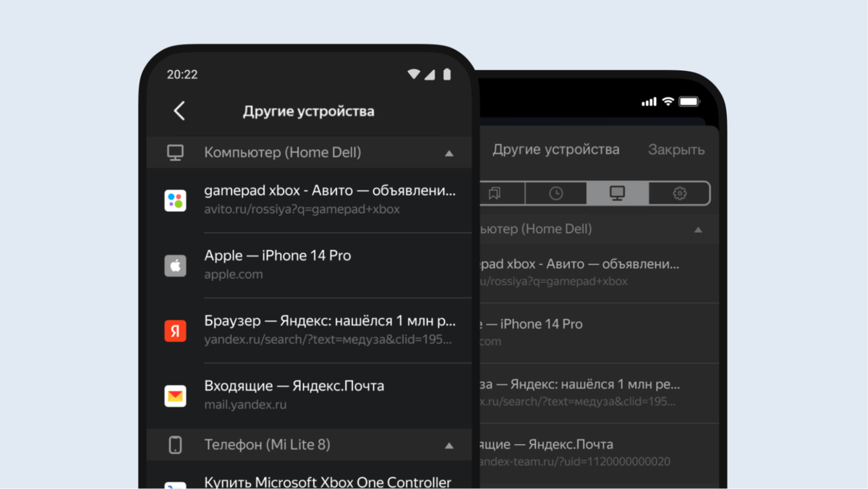Collapse the (Home Dell) section on iPhone
The height and width of the screenshot is (489, 868).
698,229
